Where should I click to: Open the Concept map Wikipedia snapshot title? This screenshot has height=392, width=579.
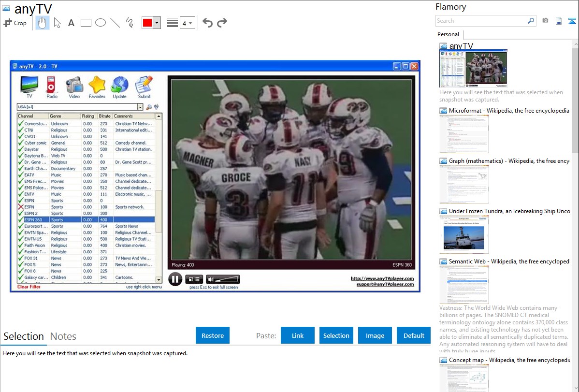(509, 360)
